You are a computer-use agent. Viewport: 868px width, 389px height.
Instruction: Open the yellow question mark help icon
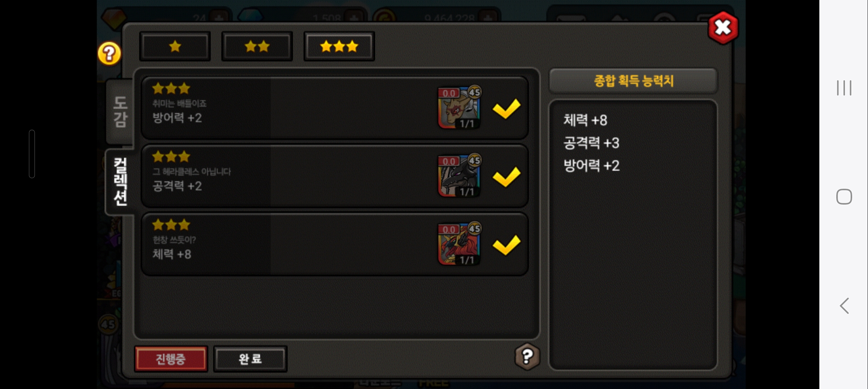click(x=109, y=54)
